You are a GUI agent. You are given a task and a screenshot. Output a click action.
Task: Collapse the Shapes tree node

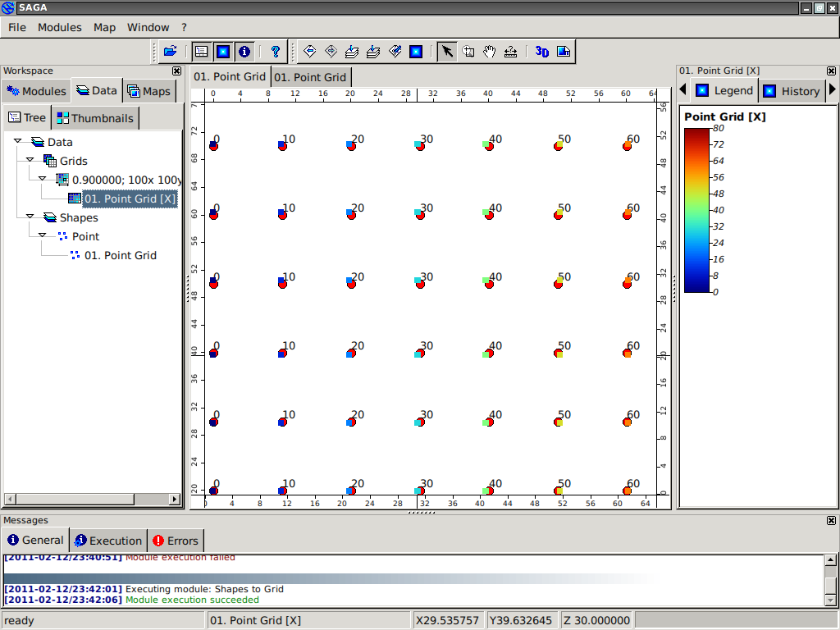pos(30,217)
